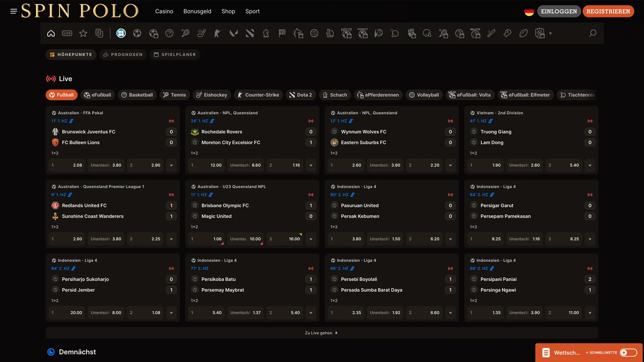Select the American football helmet icon
Image resolution: width=644 pixels, height=362 pixels.
427,33
